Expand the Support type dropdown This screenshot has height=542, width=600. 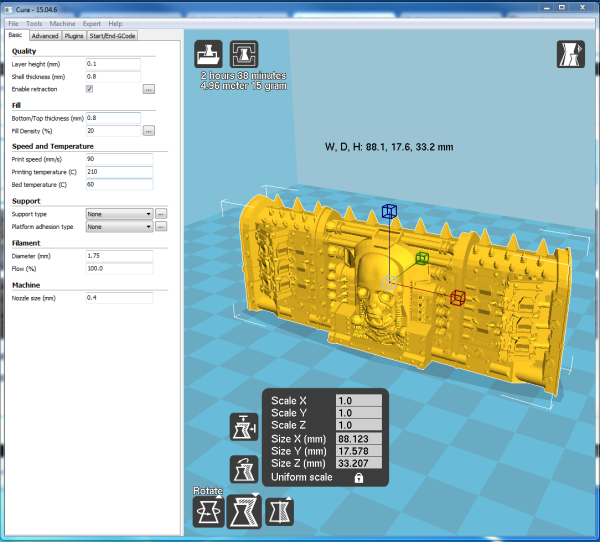coord(119,214)
